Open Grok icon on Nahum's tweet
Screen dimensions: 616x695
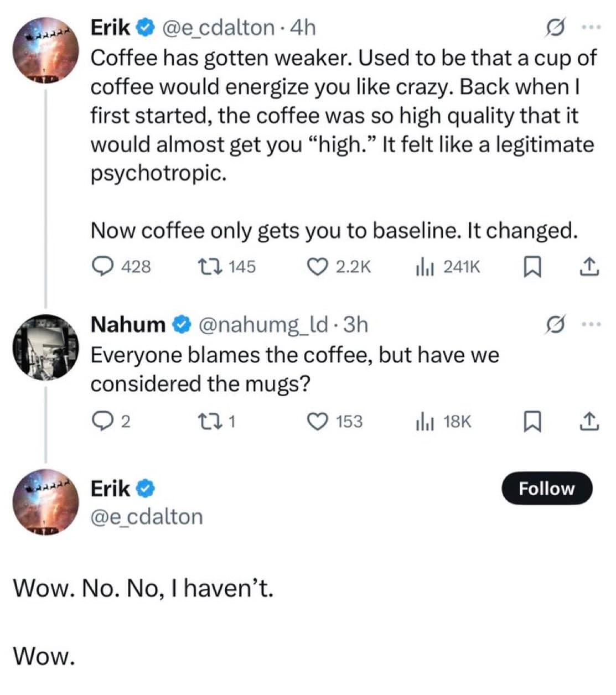point(553,325)
